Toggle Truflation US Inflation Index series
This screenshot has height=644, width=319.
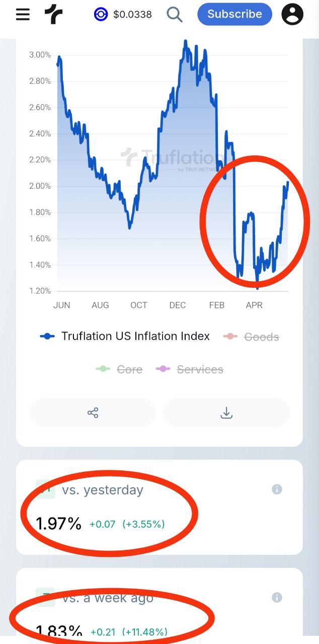coord(125,336)
